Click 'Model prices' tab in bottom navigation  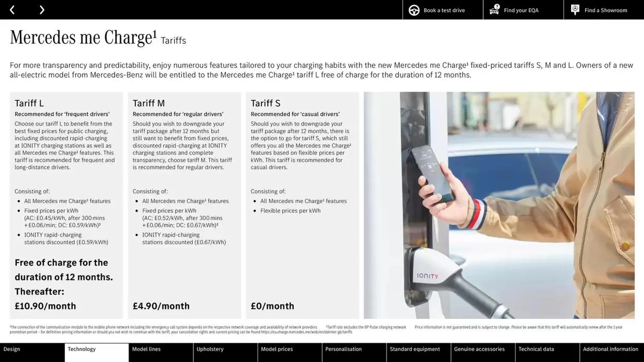tap(276, 350)
